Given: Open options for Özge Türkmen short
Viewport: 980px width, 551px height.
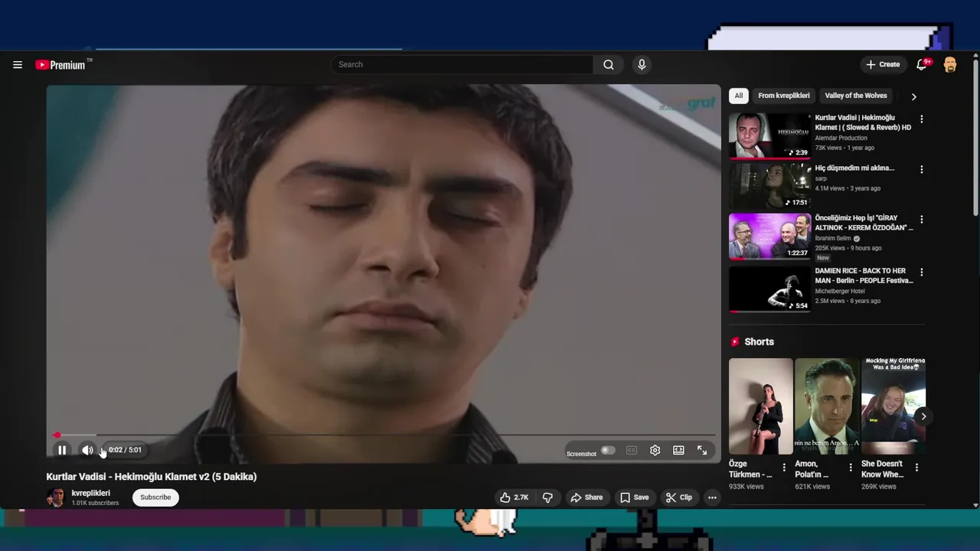Looking at the screenshot, I should 784,467.
